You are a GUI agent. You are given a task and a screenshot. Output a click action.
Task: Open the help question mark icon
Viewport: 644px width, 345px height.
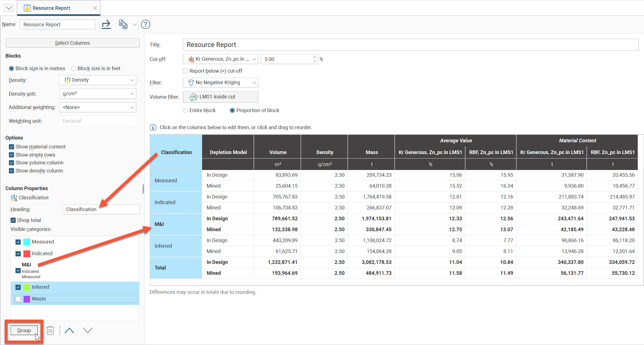pos(146,25)
